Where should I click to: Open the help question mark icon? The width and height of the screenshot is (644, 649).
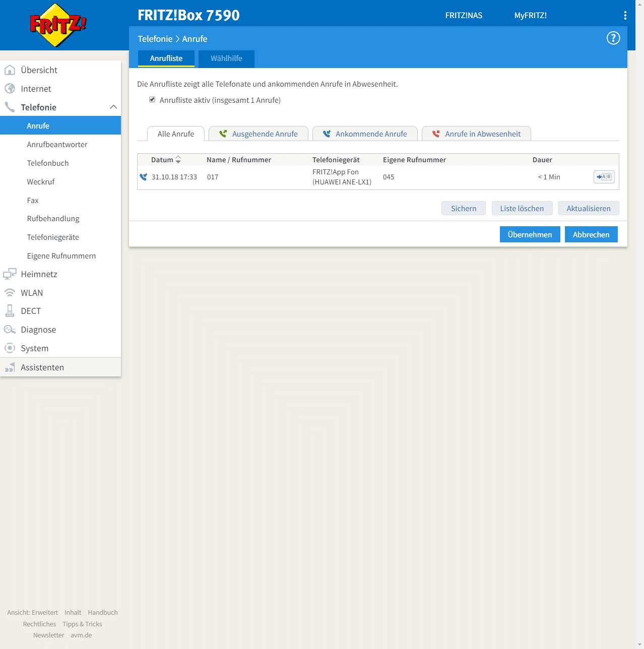pos(613,38)
